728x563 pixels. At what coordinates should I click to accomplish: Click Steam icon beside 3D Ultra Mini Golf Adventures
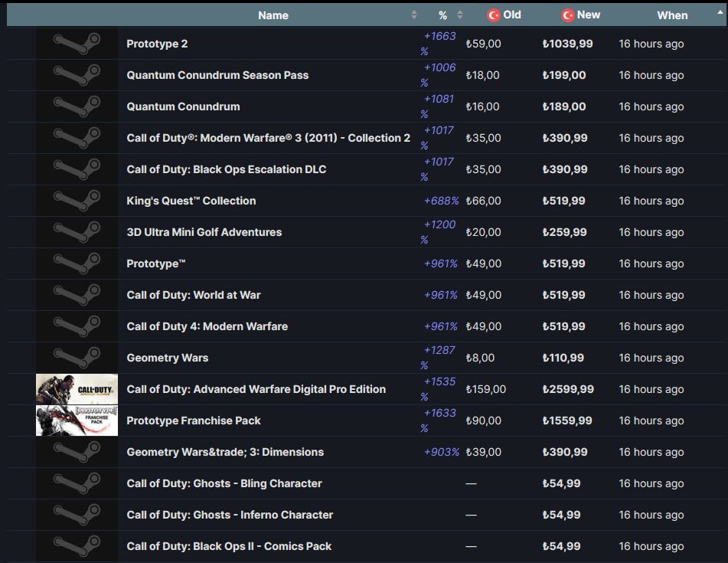click(77, 232)
